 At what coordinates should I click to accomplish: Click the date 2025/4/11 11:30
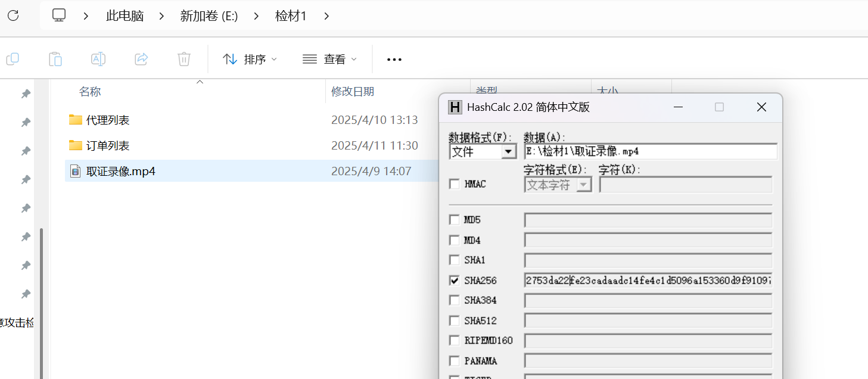pyautogui.click(x=375, y=145)
